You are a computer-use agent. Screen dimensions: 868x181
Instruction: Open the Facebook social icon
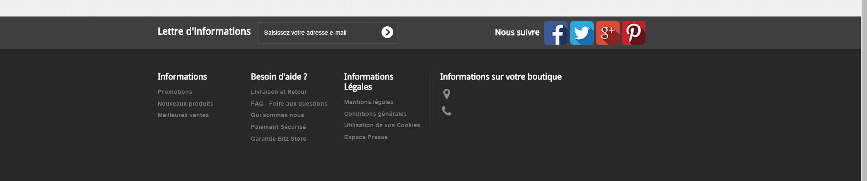coord(555,33)
